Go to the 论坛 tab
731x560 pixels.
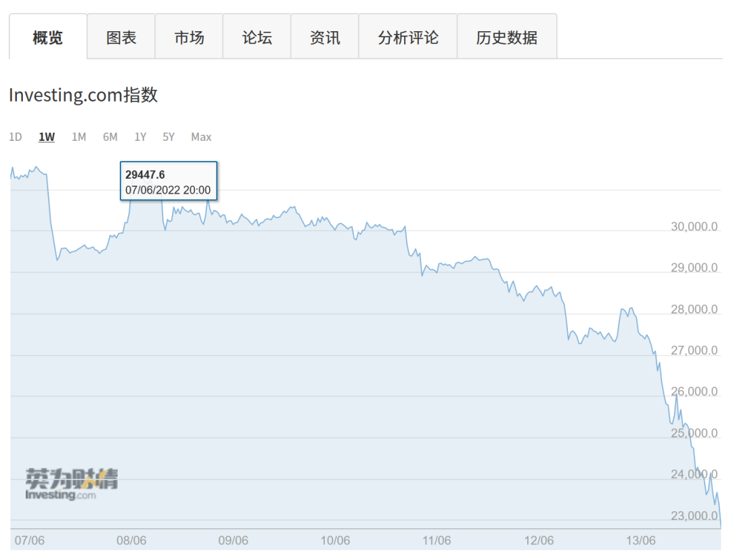coord(257,37)
